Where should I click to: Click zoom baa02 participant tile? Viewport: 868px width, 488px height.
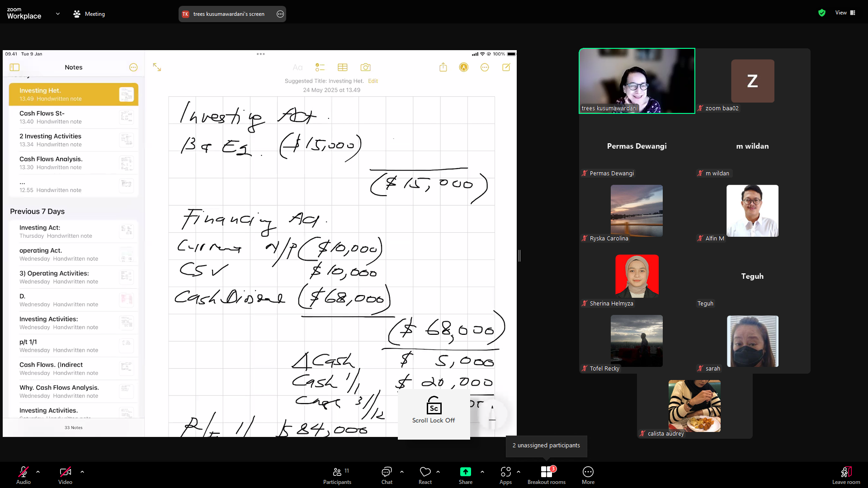[753, 81]
